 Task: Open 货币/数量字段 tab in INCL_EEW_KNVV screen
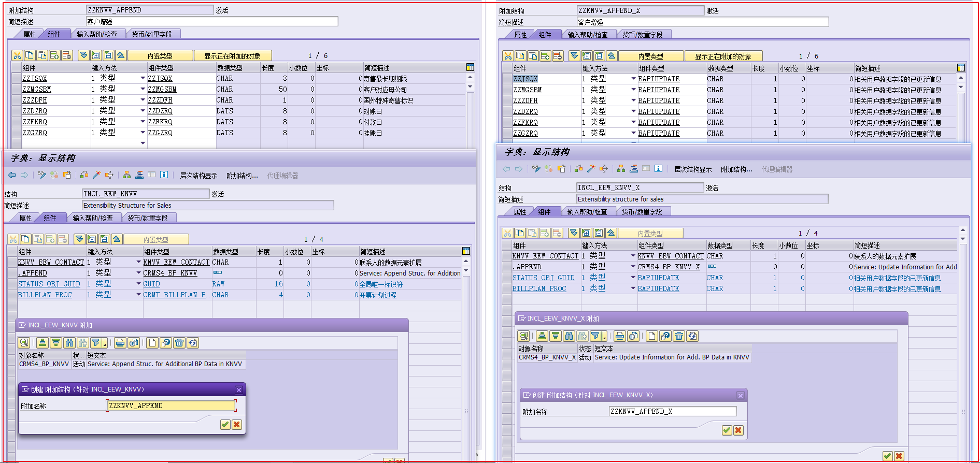pyautogui.click(x=148, y=218)
